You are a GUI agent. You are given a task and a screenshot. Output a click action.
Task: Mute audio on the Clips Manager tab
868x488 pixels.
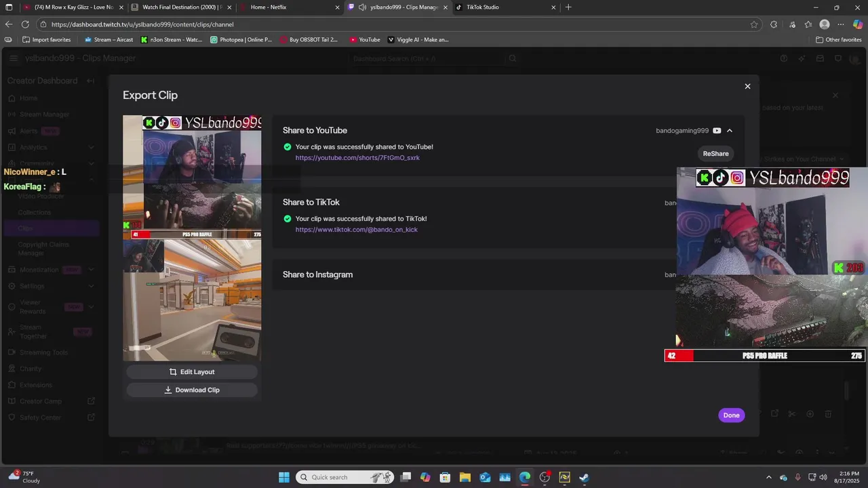[x=362, y=7]
